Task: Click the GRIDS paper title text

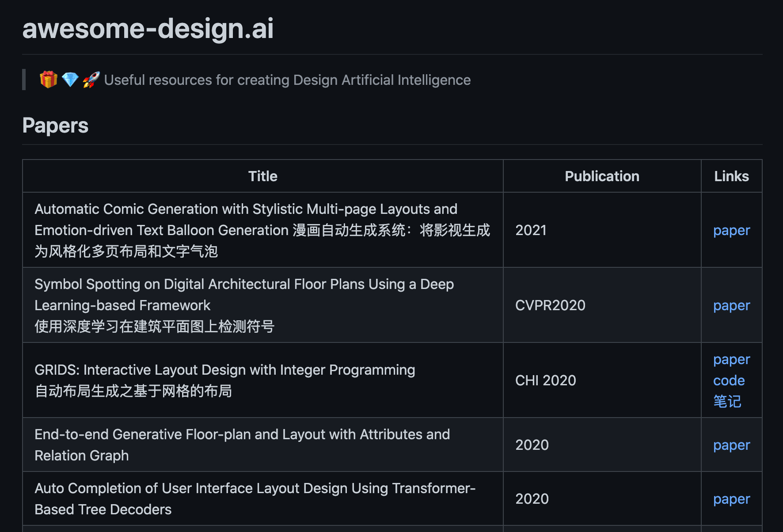Action: [224, 370]
